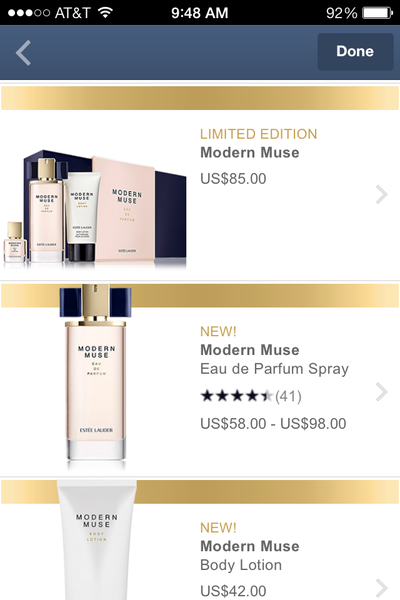Tap the star rating for Eau de Parfum
The height and width of the screenshot is (600, 400).
pos(237,396)
